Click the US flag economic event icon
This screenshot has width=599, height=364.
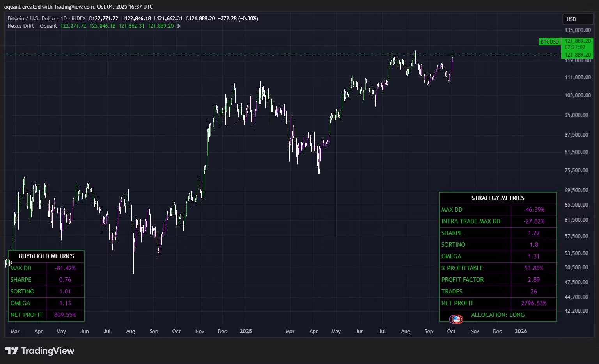(456, 320)
